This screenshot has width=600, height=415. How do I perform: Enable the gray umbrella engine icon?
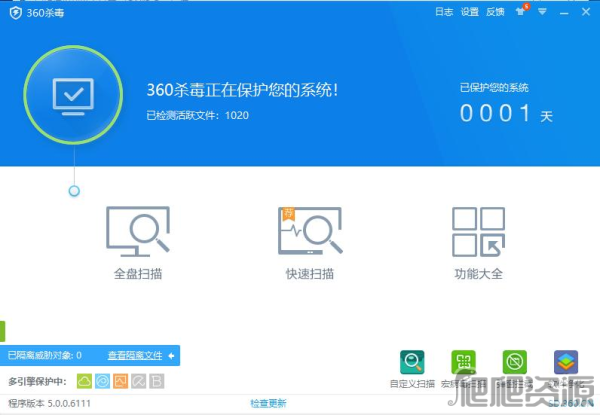[139, 381]
